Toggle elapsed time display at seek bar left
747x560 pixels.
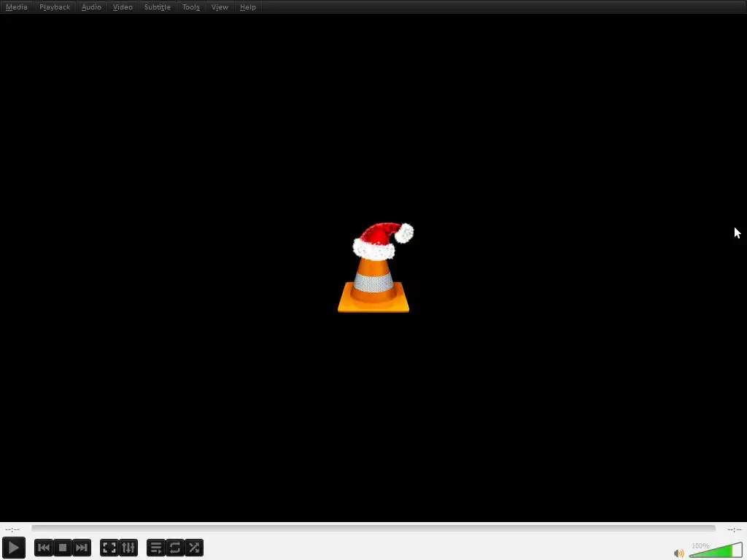tap(12, 529)
